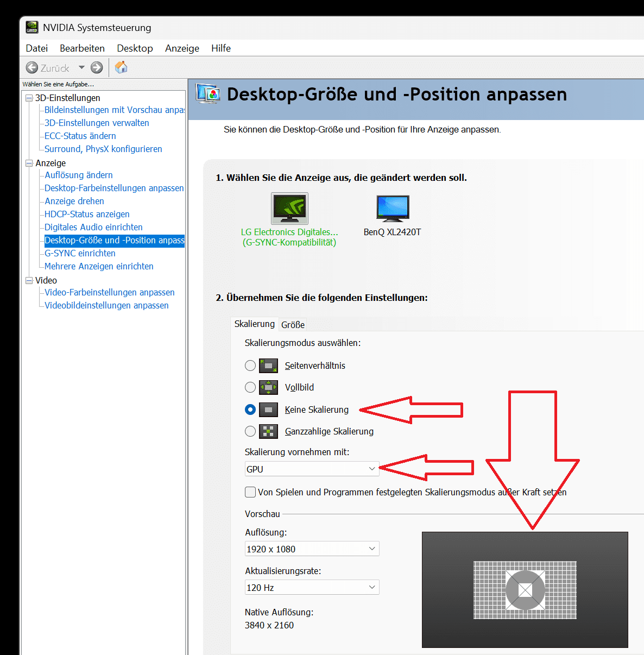This screenshot has width=644, height=655.
Task: Open the Skalierung vornehmen mit GPU dropdown
Action: click(x=312, y=469)
